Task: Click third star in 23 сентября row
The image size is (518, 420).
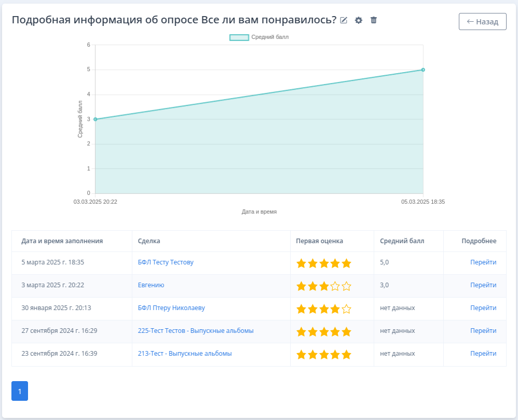Action: 324,355
